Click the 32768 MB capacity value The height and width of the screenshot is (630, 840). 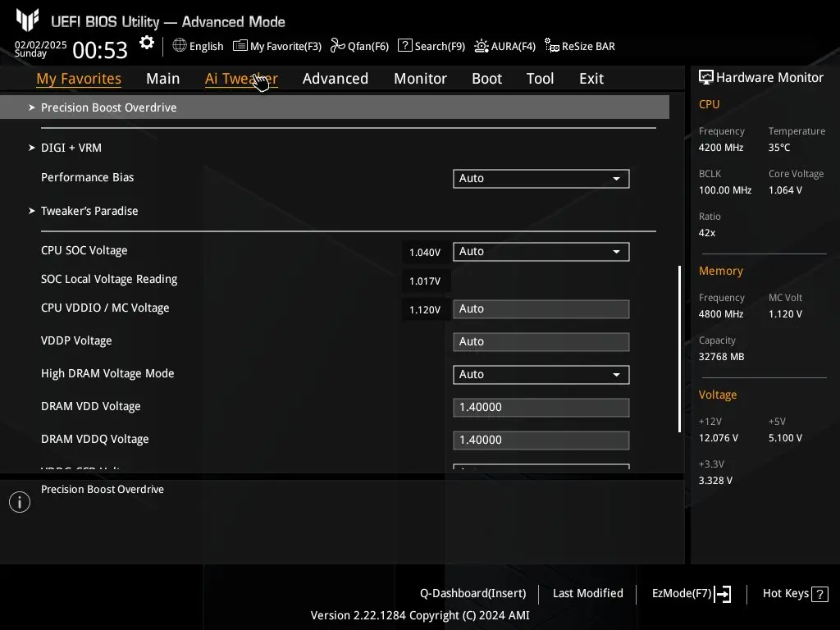click(721, 357)
